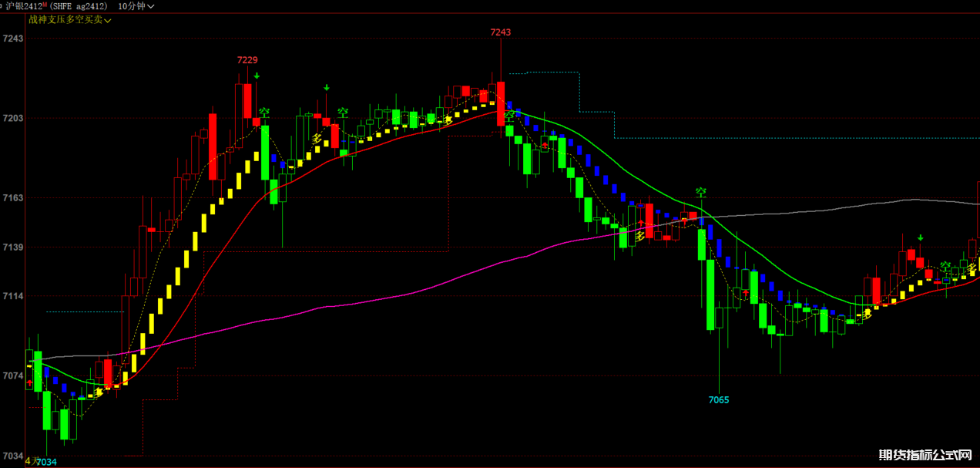Select the tall green candle above the 7065 low
The image size is (980, 468).
coord(710,295)
